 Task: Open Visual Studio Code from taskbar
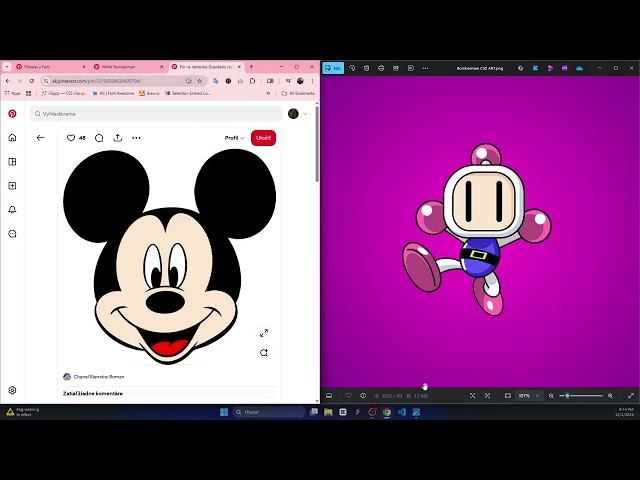[x=402, y=412]
